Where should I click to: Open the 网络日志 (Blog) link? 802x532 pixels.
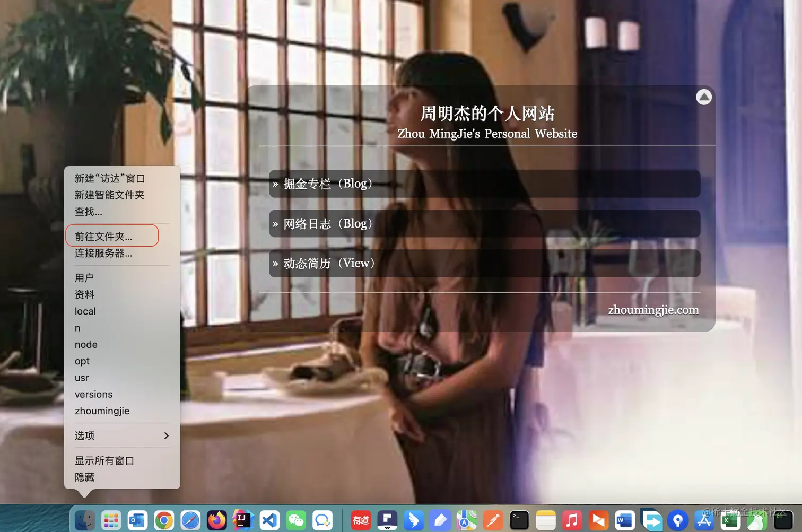pyautogui.click(x=484, y=223)
